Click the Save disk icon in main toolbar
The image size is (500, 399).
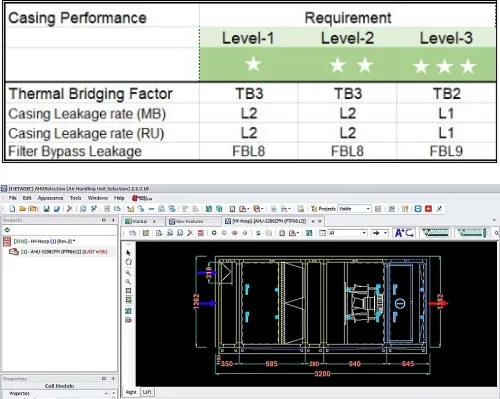tap(46, 209)
